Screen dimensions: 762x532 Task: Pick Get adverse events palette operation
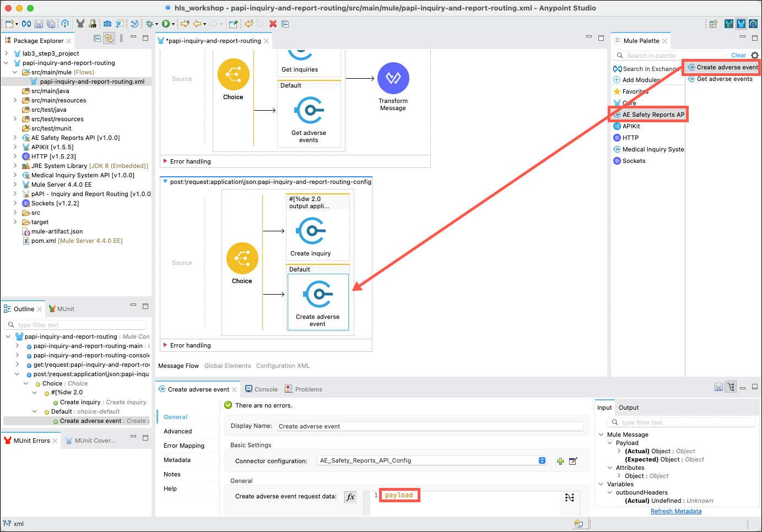point(720,79)
